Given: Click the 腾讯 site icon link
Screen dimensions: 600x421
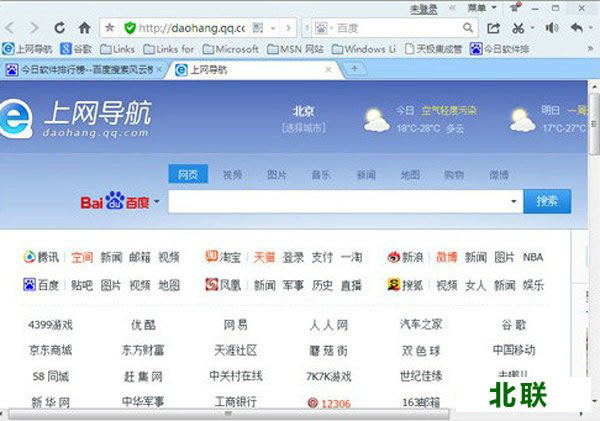Looking at the screenshot, I should (29, 257).
